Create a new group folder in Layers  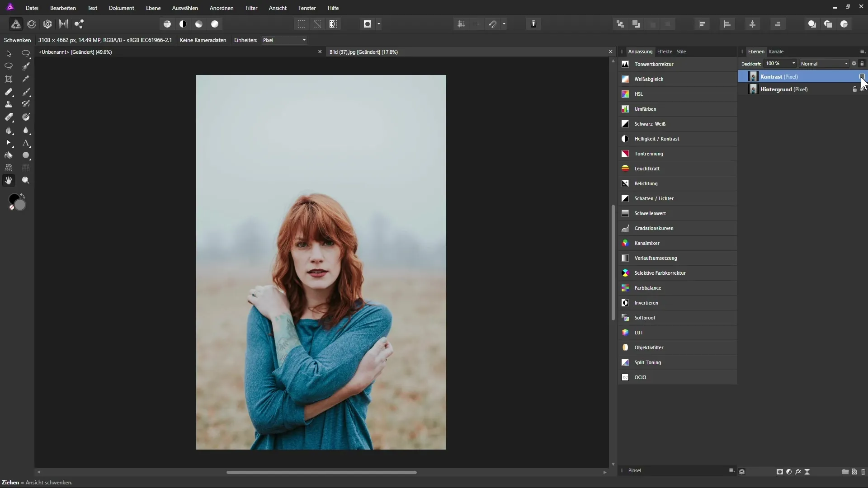845,472
